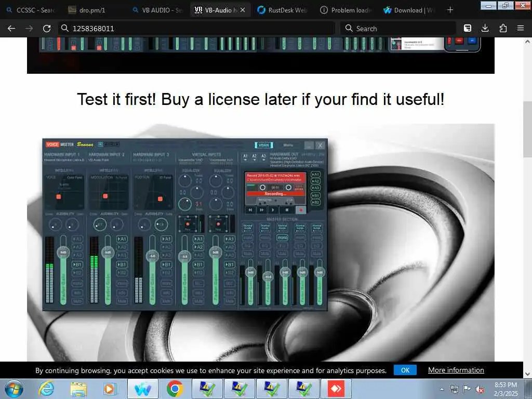Switch to the CCSSC - Search tab
This screenshot has width=532, height=399.
[x=31, y=10]
